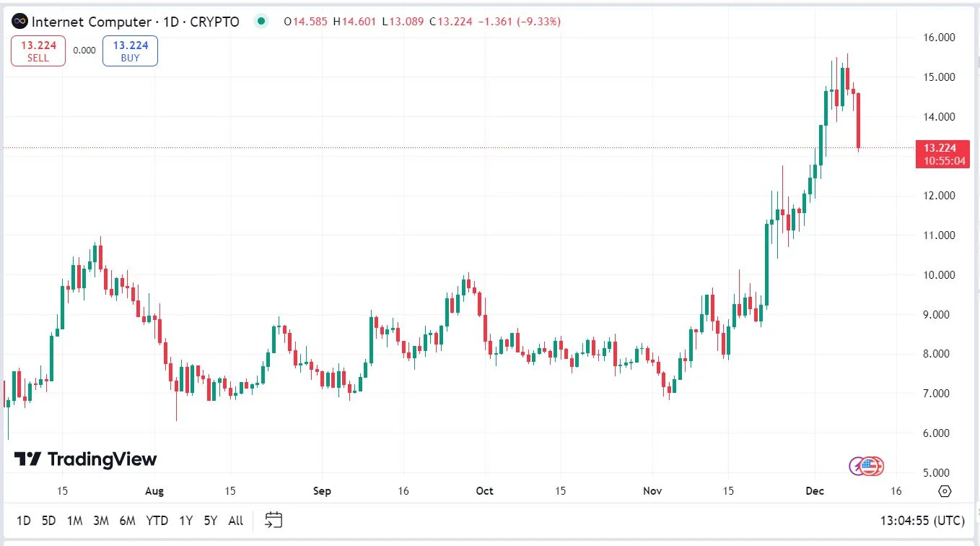The height and width of the screenshot is (546, 980).
Task: Select the 3M time range
Action: 101,521
